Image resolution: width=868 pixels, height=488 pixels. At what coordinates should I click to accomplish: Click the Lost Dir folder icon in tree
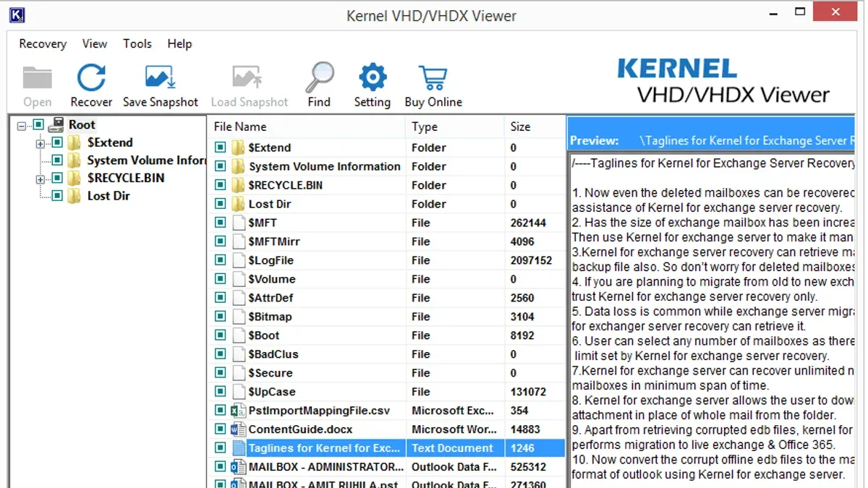coord(75,196)
